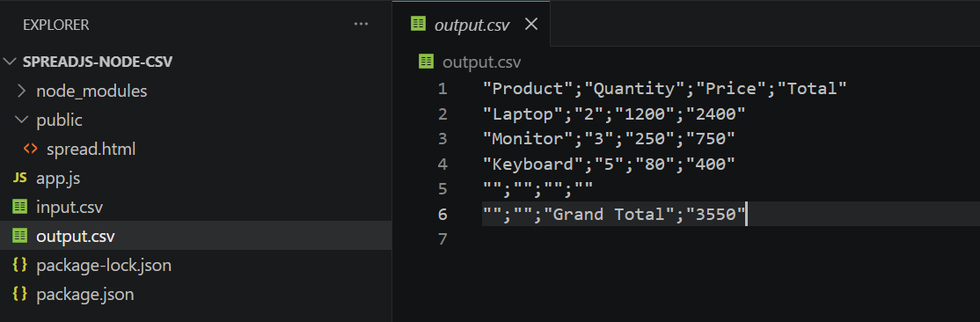Click the CSV icon beside output.csv in explorer

20,236
